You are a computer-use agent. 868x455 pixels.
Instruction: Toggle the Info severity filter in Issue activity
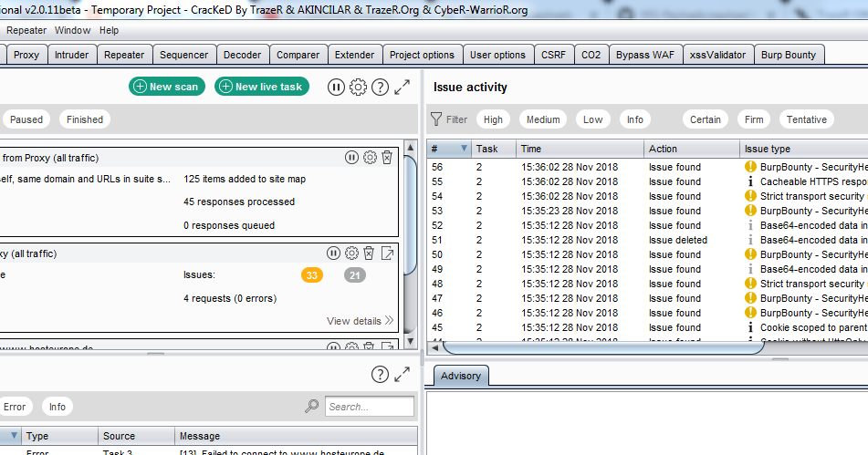[635, 119]
